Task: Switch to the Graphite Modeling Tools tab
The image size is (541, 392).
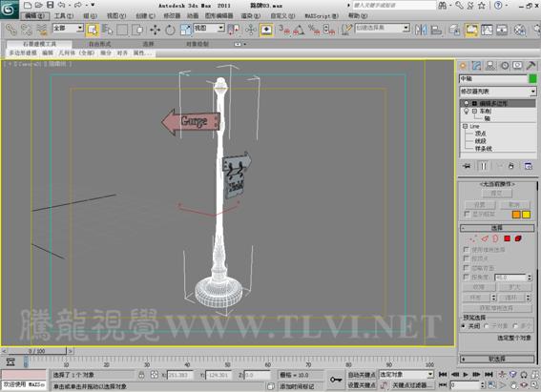Action: pyautogui.click(x=39, y=44)
